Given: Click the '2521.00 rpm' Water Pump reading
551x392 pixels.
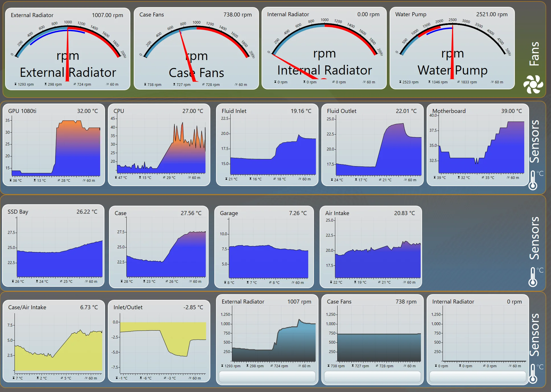Looking at the screenshot, I should [x=492, y=14].
